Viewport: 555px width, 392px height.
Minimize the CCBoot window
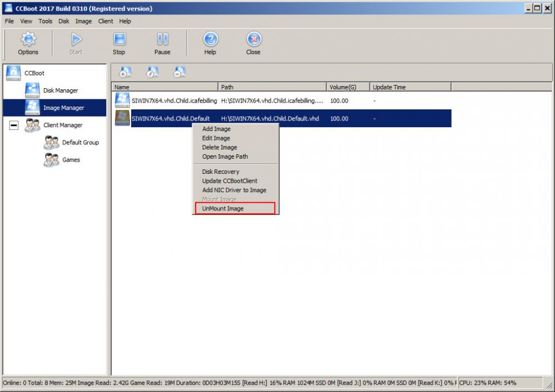click(529, 8)
